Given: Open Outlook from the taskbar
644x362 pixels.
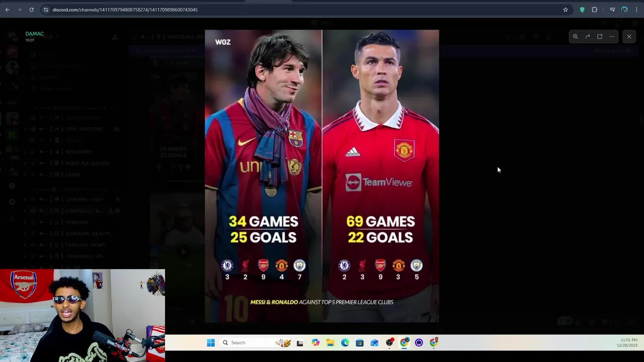Looking at the screenshot, I should [374, 343].
